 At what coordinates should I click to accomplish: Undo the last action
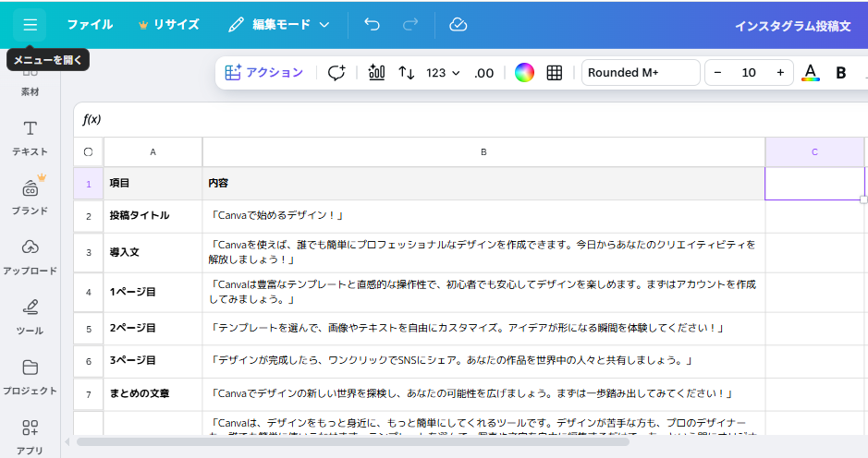click(372, 25)
